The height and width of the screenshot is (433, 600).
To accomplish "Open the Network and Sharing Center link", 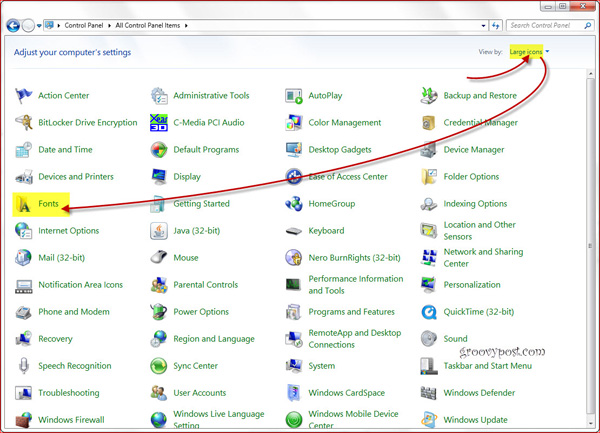I will [483, 257].
